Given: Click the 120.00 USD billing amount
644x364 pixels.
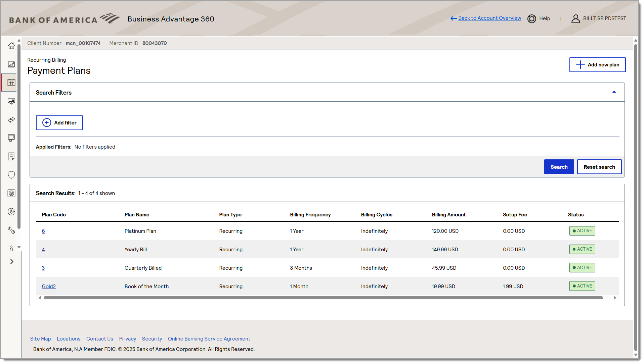Looking at the screenshot, I should click(445, 231).
